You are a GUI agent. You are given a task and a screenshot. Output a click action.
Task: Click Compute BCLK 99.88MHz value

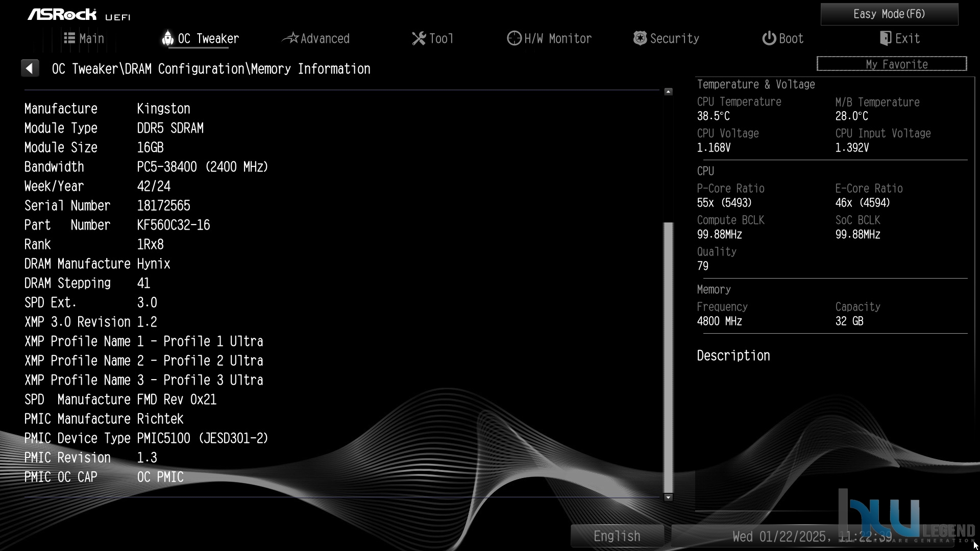[x=720, y=235]
